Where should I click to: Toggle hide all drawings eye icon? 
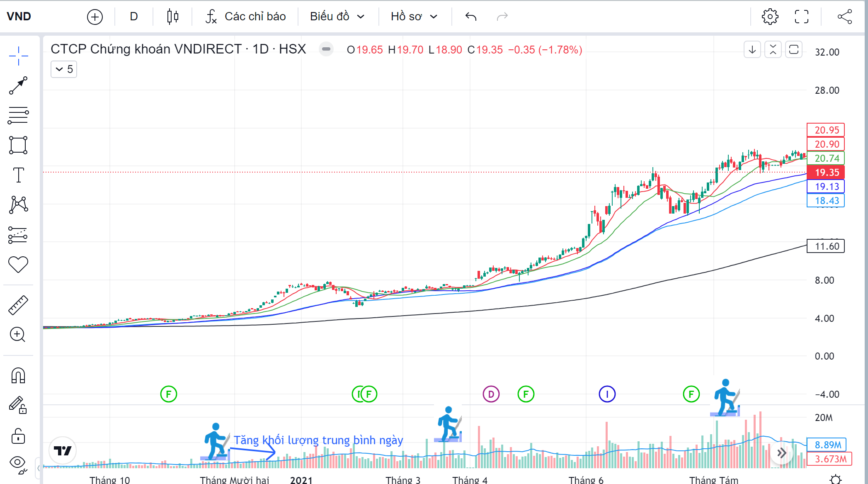click(x=18, y=464)
